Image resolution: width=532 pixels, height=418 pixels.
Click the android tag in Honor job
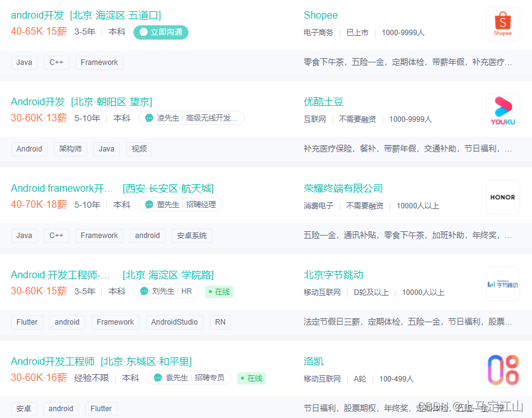click(x=147, y=236)
